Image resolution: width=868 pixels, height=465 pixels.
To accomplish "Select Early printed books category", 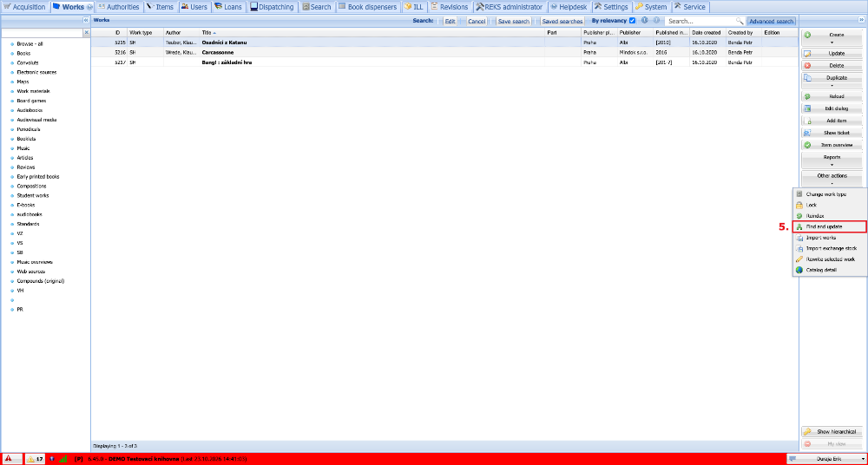I will pos(38,177).
